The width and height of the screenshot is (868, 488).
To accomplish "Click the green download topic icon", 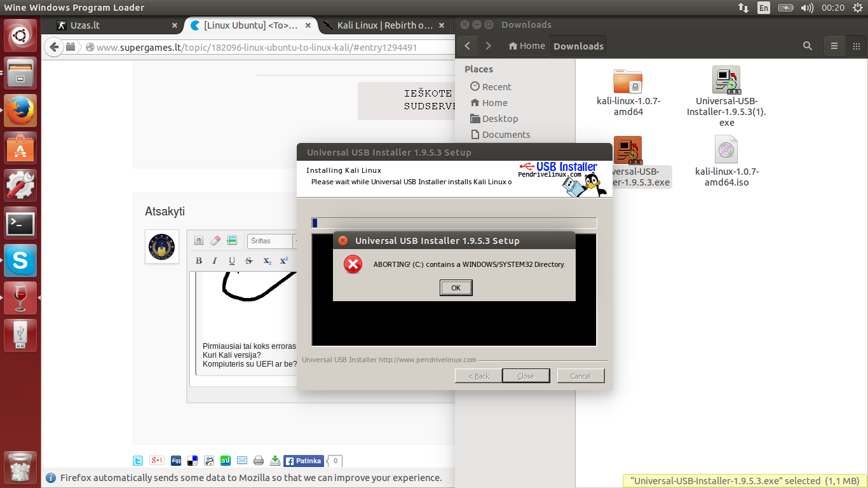I will click(275, 461).
